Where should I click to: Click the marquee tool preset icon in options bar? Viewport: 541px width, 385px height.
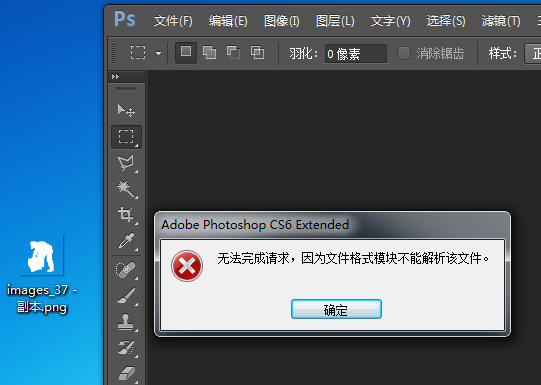pyautogui.click(x=138, y=53)
